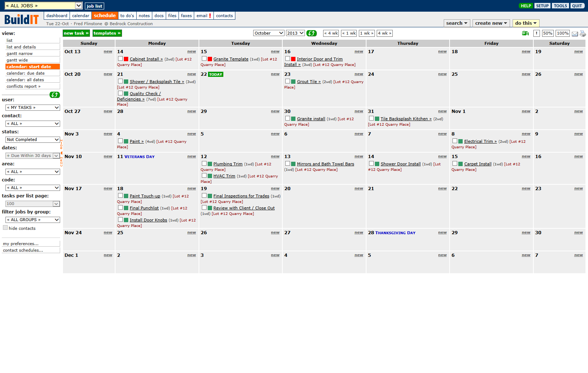Viewport: 588px width, 373px height.
Task: Open the to do's tab
Action: 127,16
